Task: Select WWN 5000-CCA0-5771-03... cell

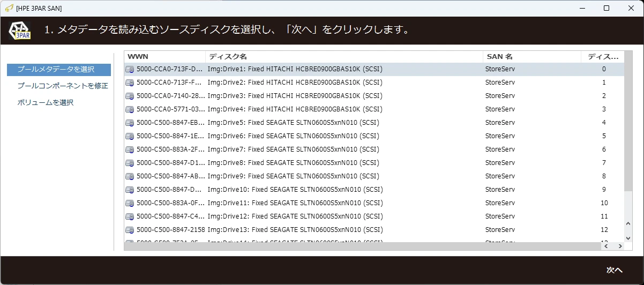Action: [171, 109]
